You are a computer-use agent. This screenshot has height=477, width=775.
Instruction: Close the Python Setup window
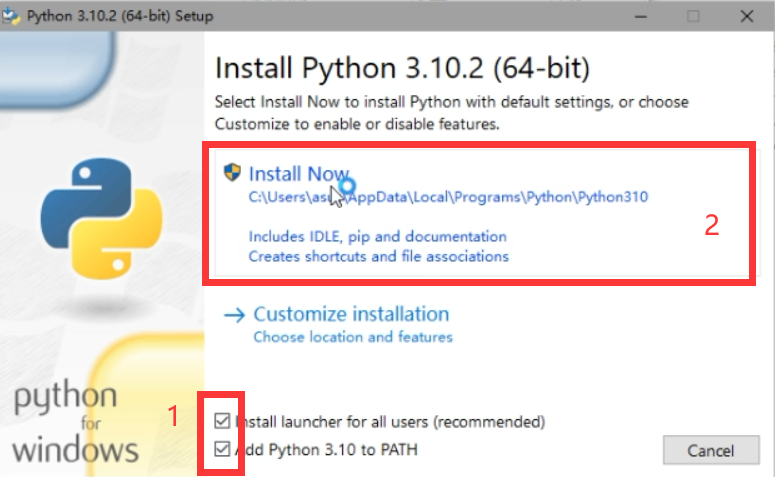pos(747,16)
